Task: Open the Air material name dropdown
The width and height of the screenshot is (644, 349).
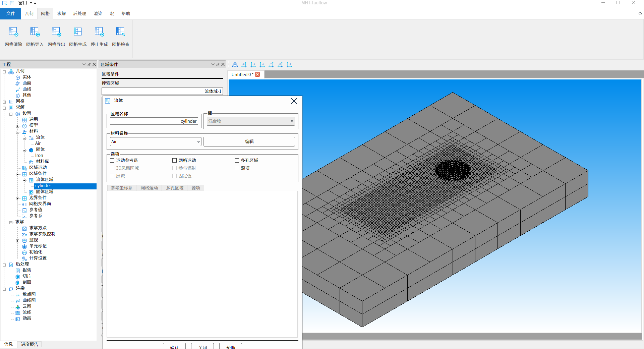Action: 198,142
